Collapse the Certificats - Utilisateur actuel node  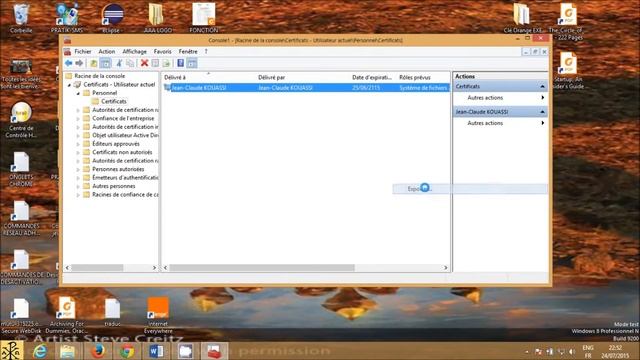coord(69,85)
